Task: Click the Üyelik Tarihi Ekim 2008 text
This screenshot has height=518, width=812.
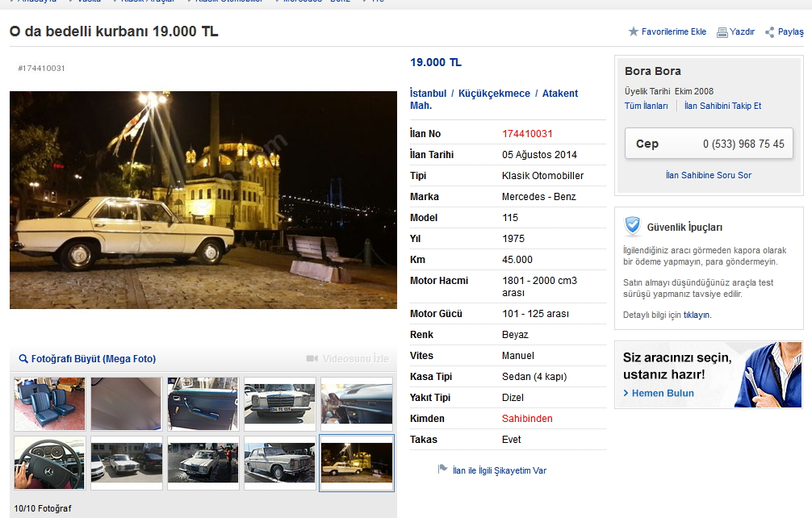Action: 668,91
